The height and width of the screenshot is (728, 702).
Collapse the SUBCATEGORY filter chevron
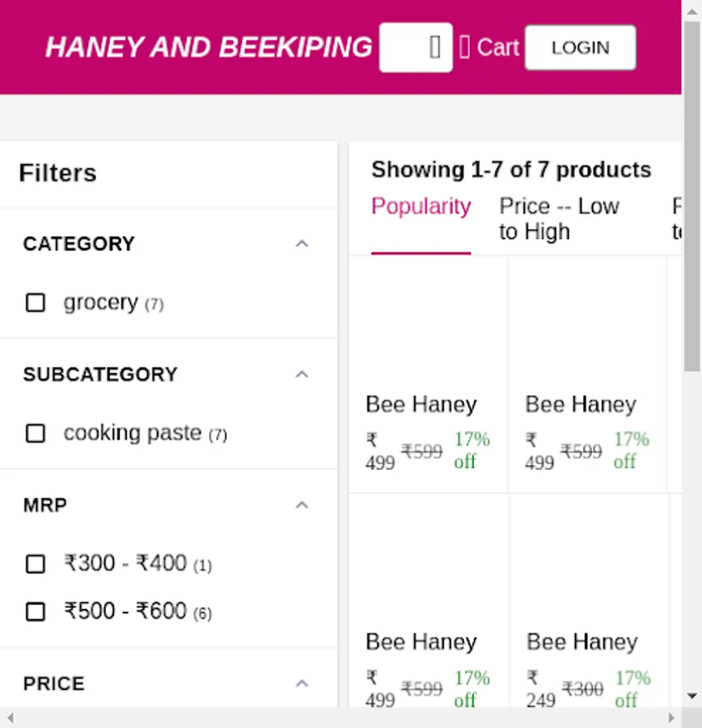[x=302, y=375]
